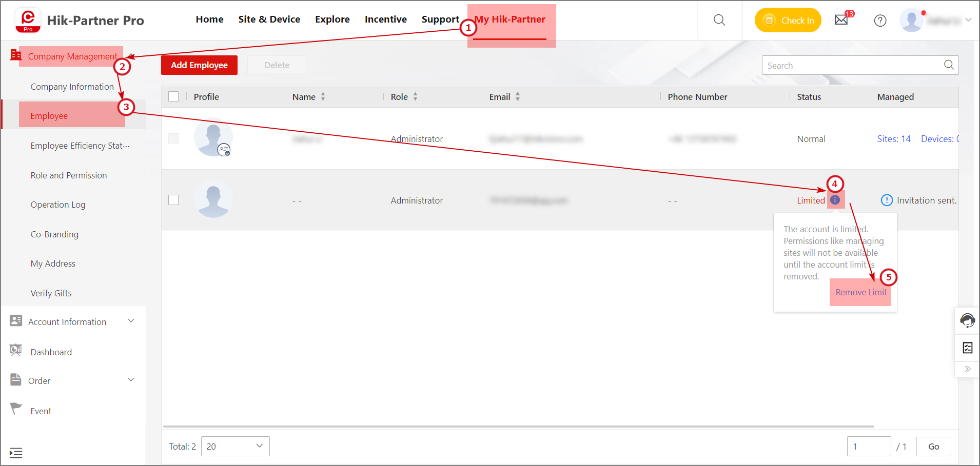Switch to the Explore tab
980x466 pixels.
[332, 19]
